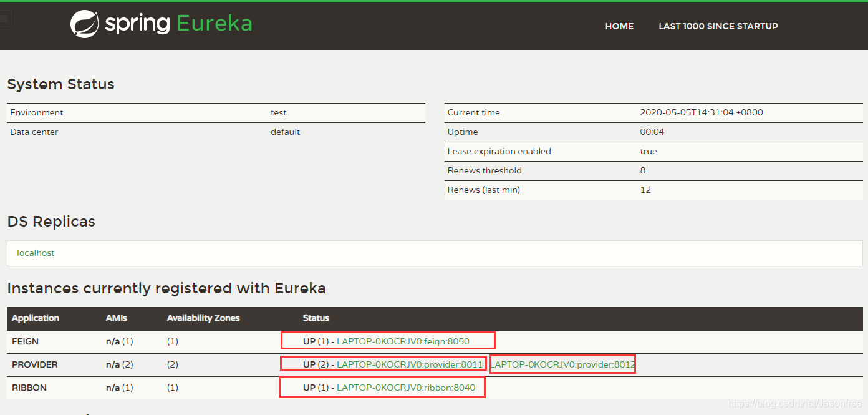Image resolution: width=868 pixels, height=415 pixels.
Task: Click the RIBBON application name cell
Action: (29, 388)
